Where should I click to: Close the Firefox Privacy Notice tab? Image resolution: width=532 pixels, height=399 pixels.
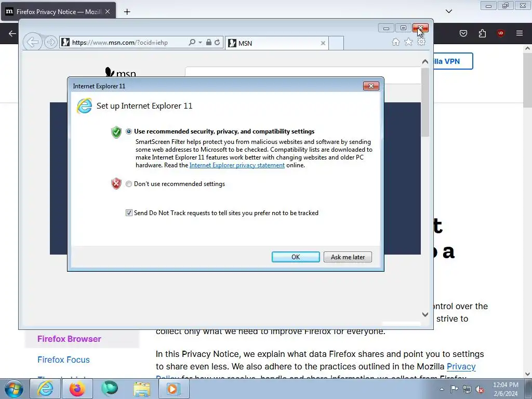coord(108,11)
